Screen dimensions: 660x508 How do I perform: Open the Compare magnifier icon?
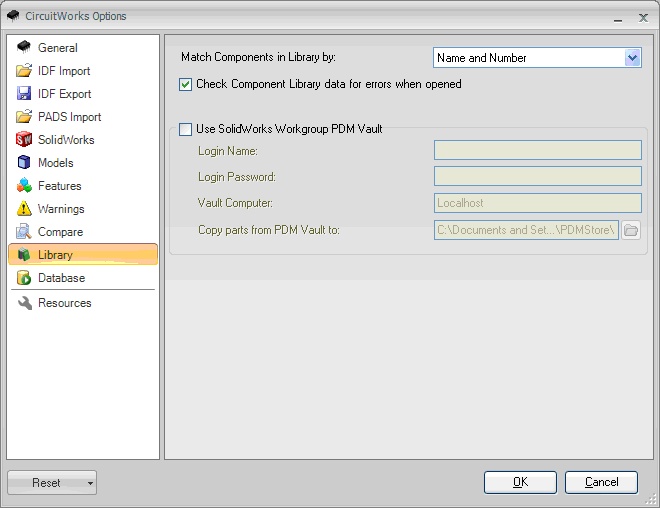tap(24, 231)
